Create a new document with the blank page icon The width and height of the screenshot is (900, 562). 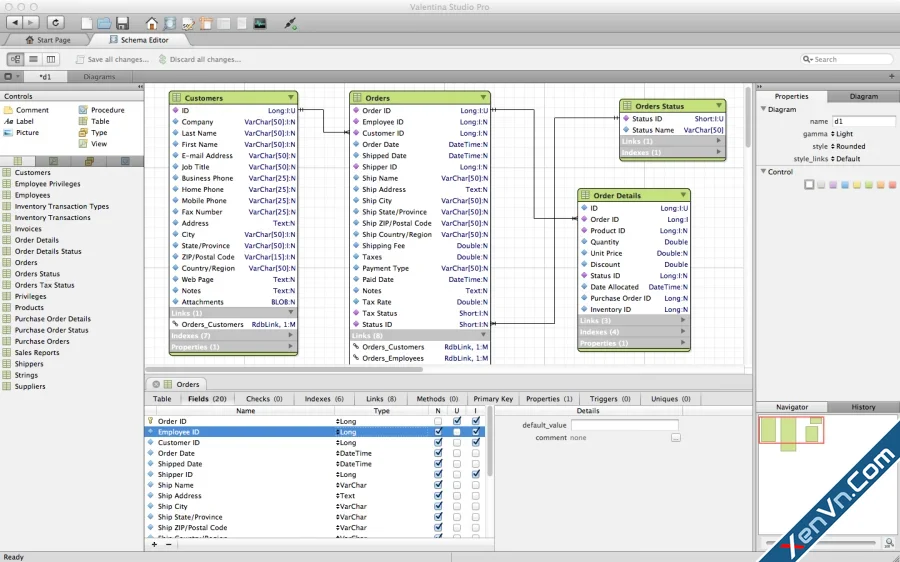tap(87, 24)
